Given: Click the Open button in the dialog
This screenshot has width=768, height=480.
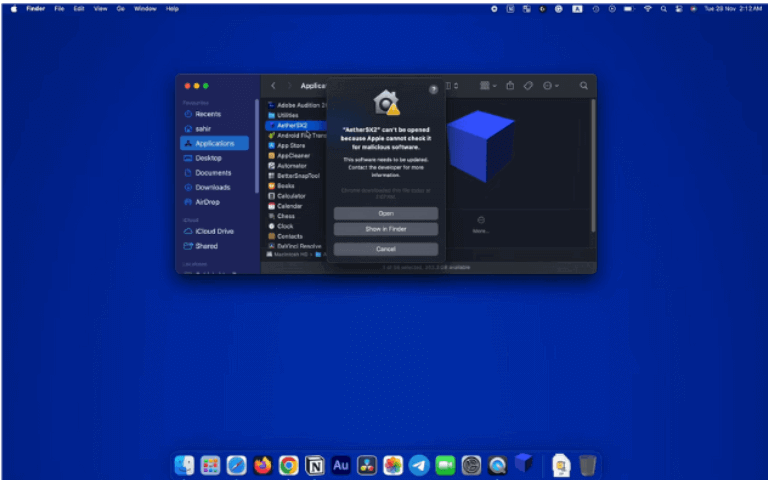Looking at the screenshot, I should tap(386, 214).
